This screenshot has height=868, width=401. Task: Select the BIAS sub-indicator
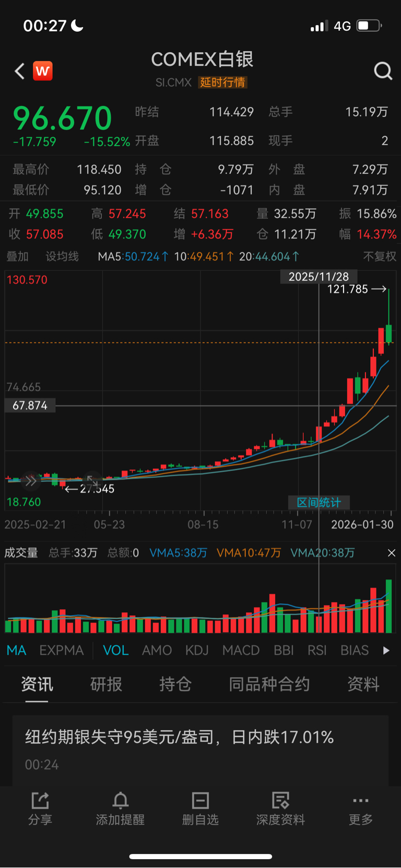(355, 650)
